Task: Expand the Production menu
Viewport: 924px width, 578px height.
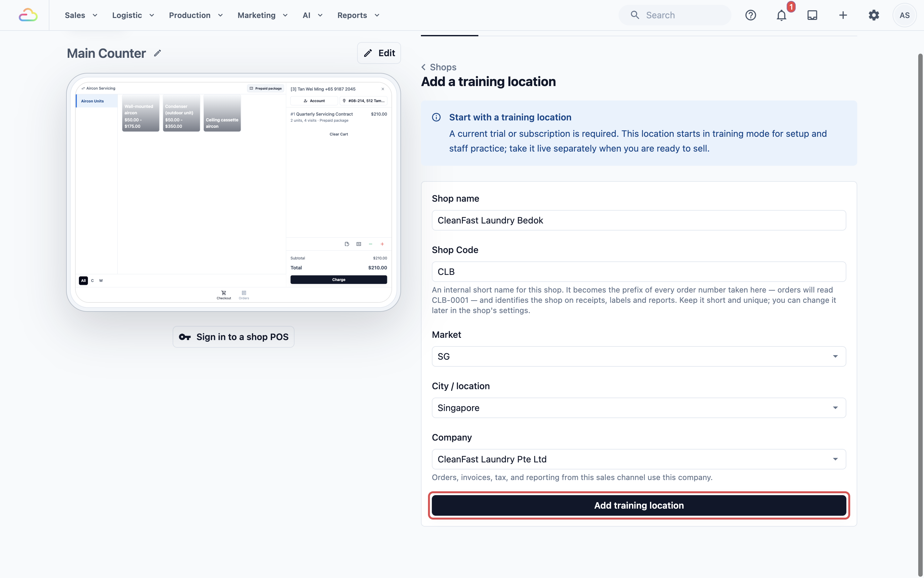Action: tap(196, 15)
